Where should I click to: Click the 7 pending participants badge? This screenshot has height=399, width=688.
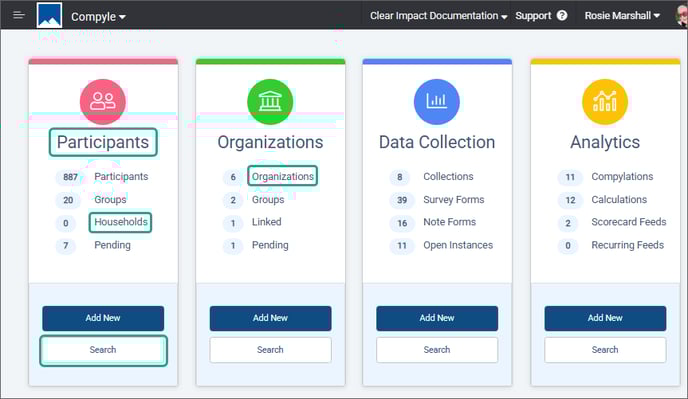tap(66, 245)
